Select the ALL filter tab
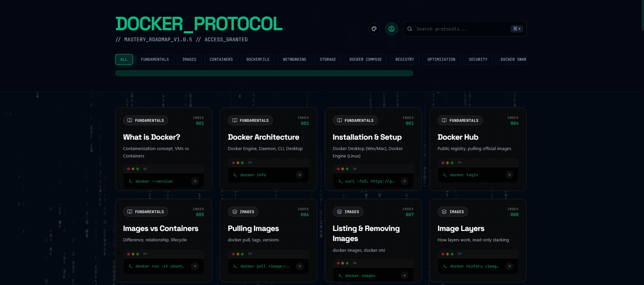Viewport: 644px width, 285px height. [124, 59]
